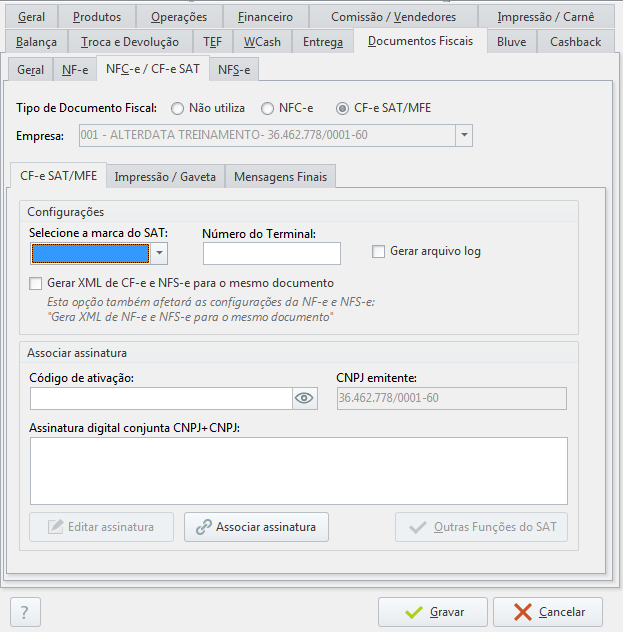Click the highlighted SAT brand selection box
The image size is (623, 632).
pos(91,254)
